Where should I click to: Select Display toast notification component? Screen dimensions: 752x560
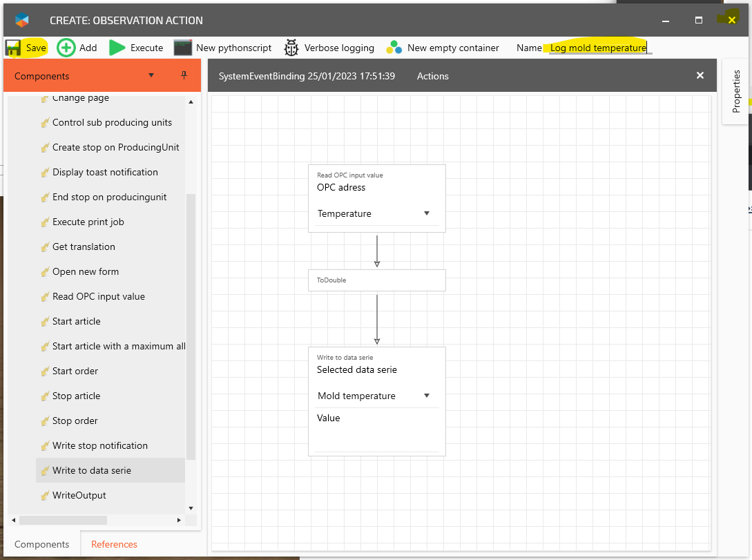105,172
